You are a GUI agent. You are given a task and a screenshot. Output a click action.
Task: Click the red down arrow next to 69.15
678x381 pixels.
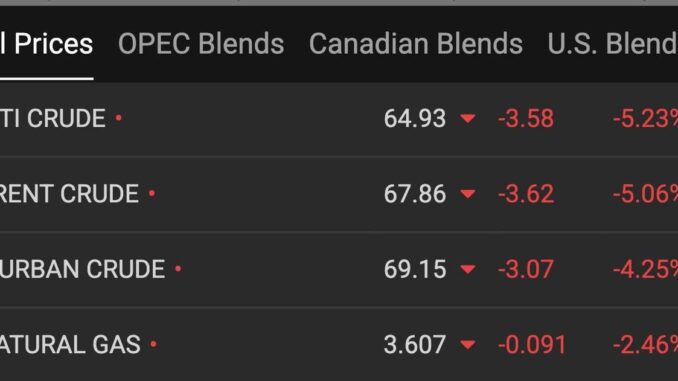(468, 269)
